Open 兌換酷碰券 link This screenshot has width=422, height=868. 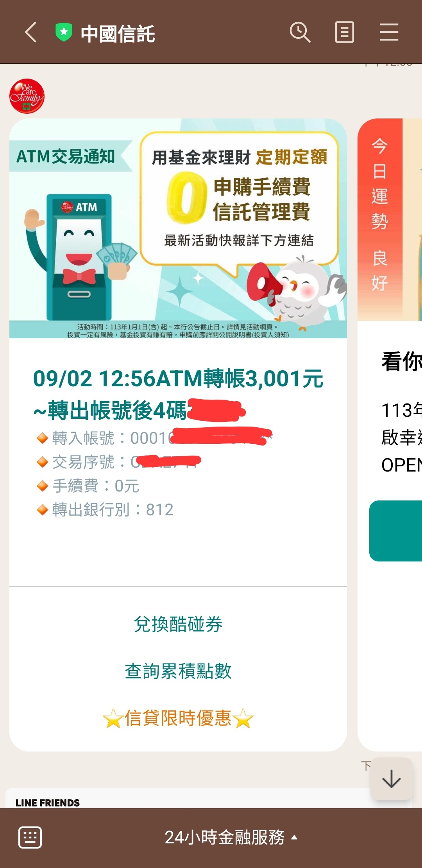tap(178, 624)
